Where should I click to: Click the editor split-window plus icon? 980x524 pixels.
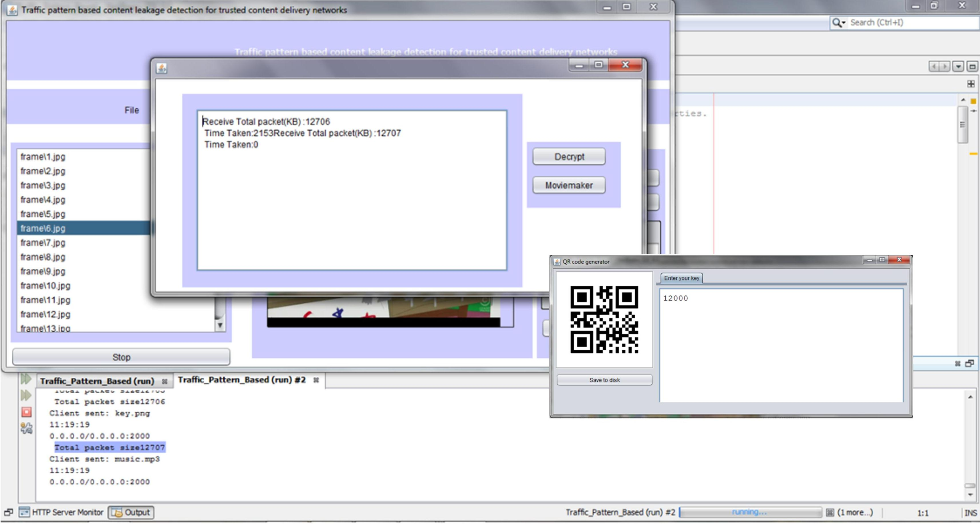click(x=971, y=84)
